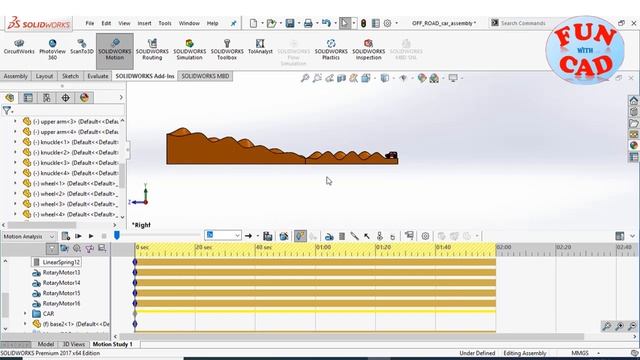Viewport: 640px width, 360px height.
Task: Open the Options gear icon in top toolbar
Action: coord(387,23)
